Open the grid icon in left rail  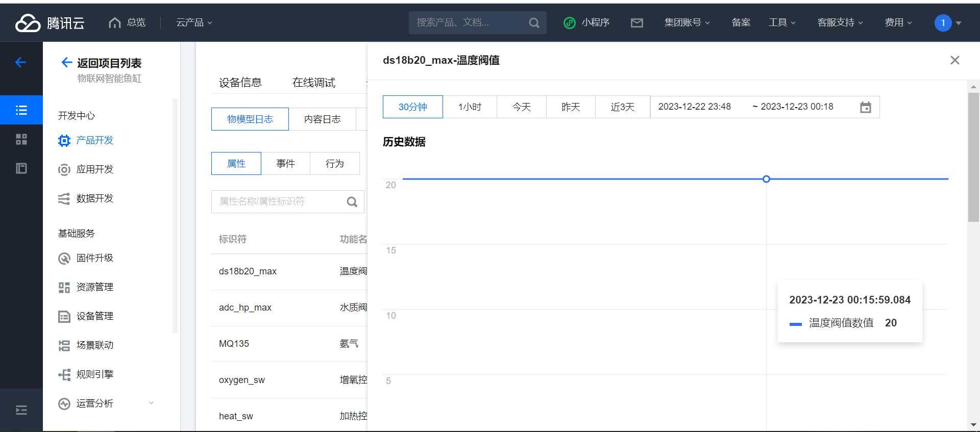point(21,139)
